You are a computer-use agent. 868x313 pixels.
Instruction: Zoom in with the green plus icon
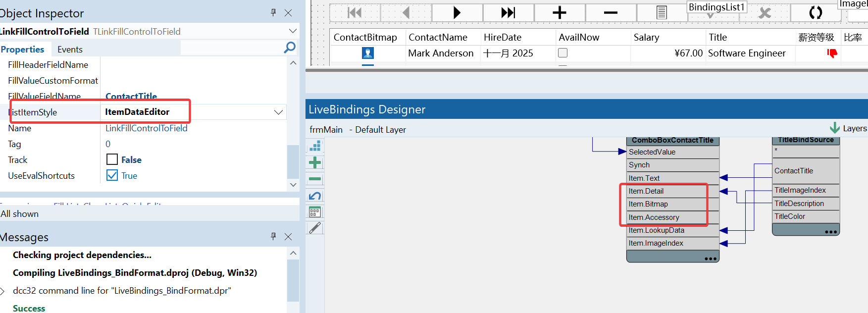click(x=315, y=162)
